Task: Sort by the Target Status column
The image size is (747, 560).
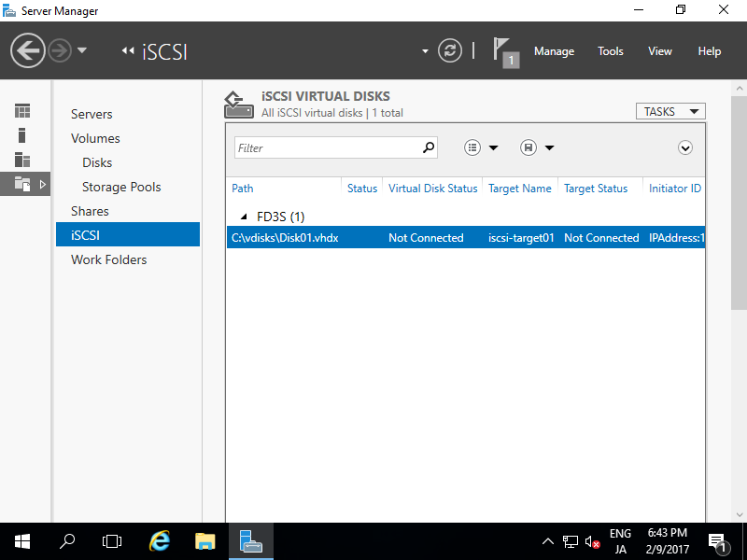Action: tap(596, 189)
